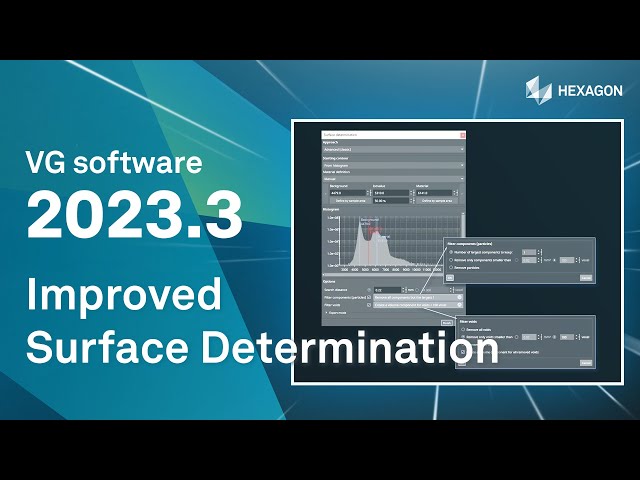Open the Approach dropdown
640x480 pixels.
[393, 150]
